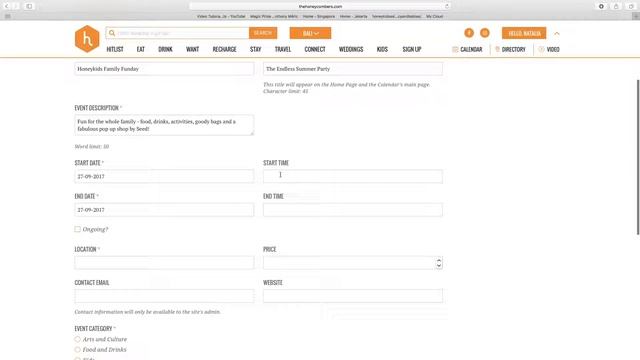Click the Honeykids Family Funday title field
The image size is (640, 360).
click(x=164, y=69)
